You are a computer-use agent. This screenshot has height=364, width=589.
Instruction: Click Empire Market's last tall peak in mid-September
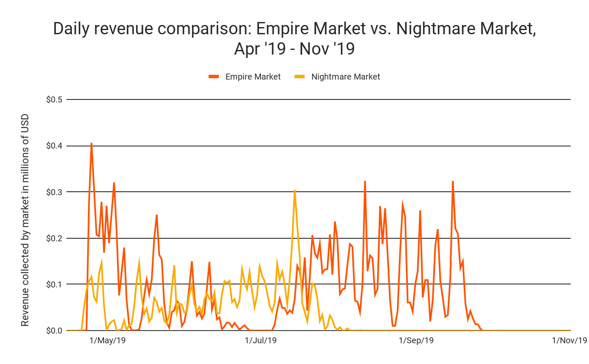click(453, 182)
